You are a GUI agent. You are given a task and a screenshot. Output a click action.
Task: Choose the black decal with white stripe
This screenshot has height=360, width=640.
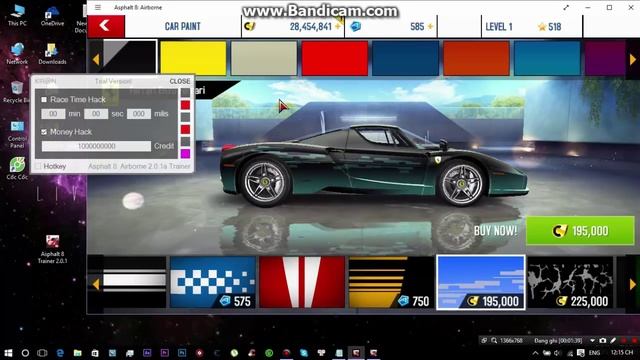[134, 282]
